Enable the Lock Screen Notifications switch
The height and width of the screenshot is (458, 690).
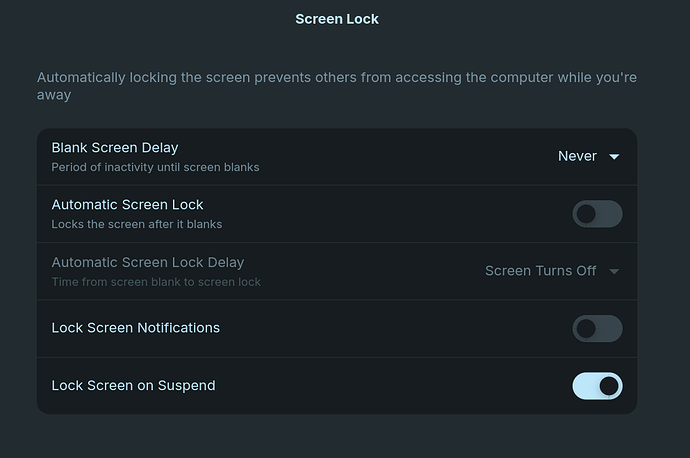click(597, 329)
